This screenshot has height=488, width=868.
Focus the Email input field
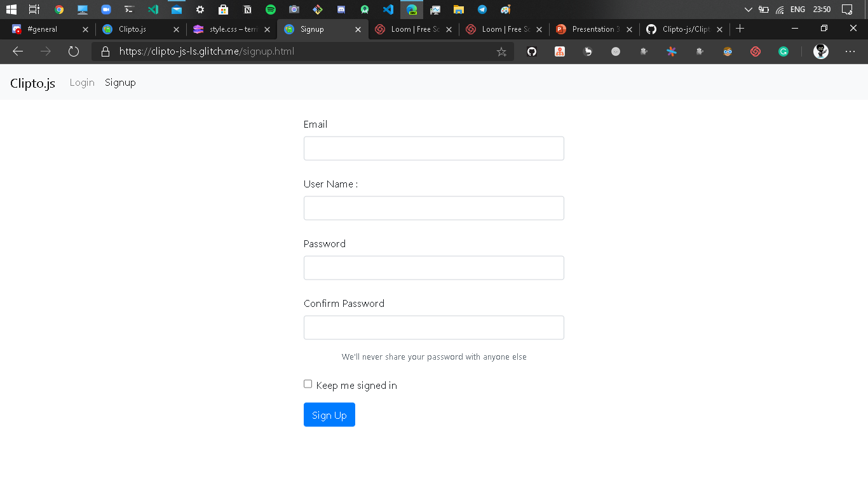tap(434, 148)
